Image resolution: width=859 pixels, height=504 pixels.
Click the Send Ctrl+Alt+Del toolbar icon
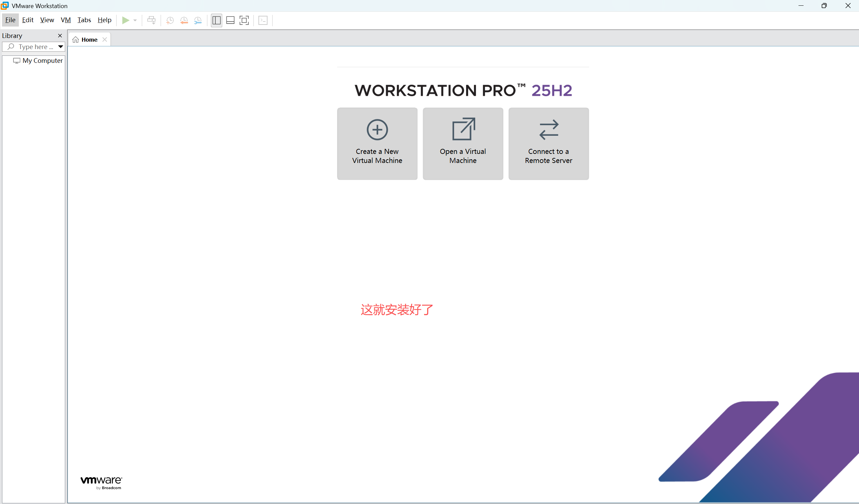pyautogui.click(x=151, y=20)
